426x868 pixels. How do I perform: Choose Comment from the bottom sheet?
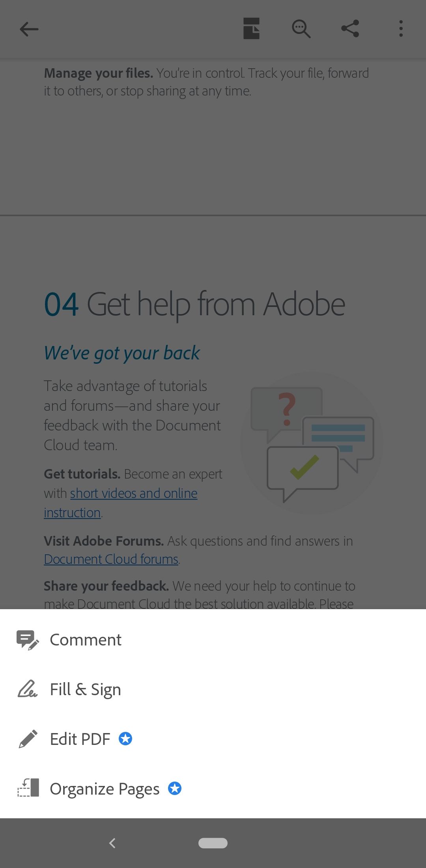(x=85, y=639)
